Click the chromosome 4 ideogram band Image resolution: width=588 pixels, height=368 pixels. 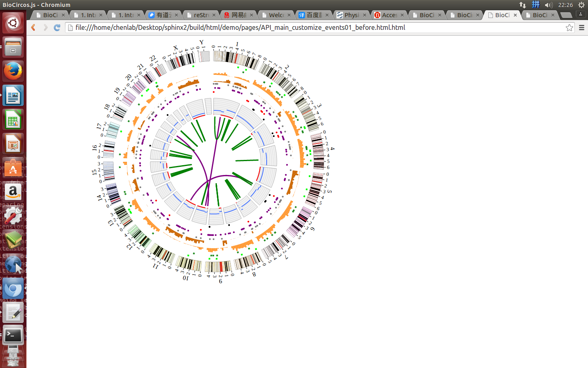318,152
